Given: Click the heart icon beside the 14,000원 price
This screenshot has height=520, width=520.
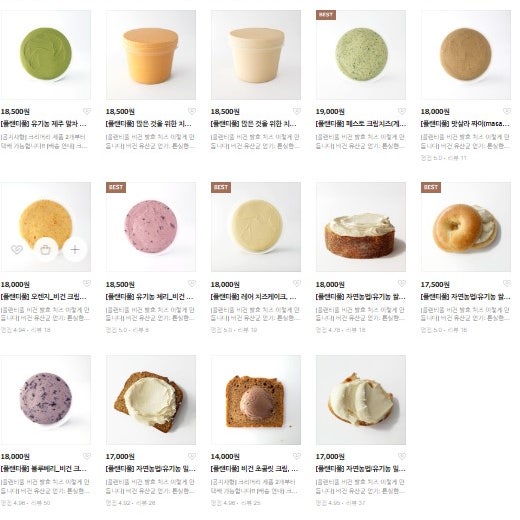Looking at the screenshot, I should coord(297,456).
